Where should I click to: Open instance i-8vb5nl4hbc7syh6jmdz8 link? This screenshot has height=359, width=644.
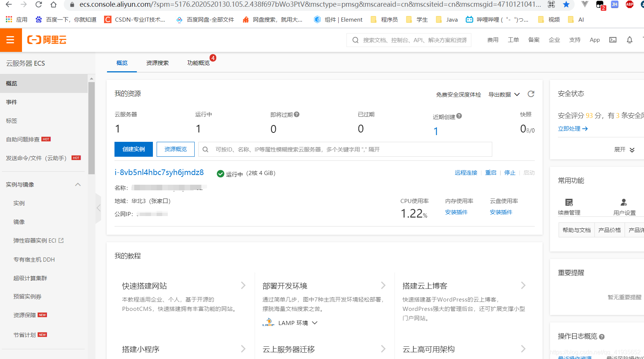click(159, 172)
